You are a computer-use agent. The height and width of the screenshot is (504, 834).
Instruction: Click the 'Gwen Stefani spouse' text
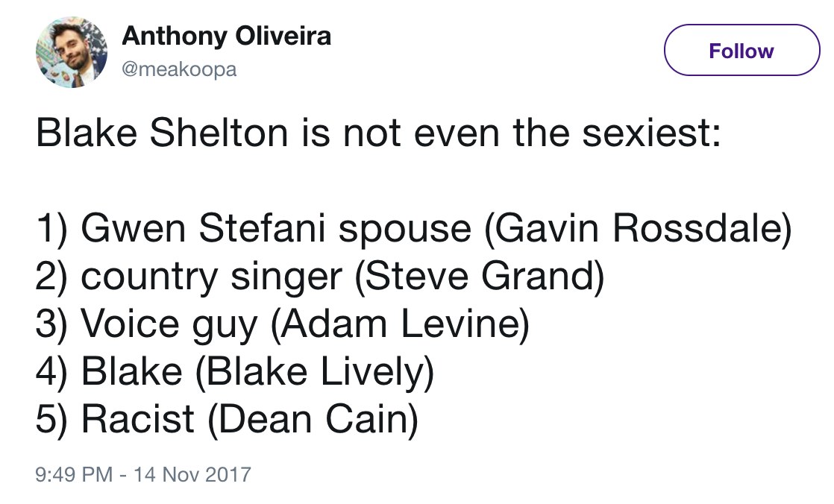[275, 229]
